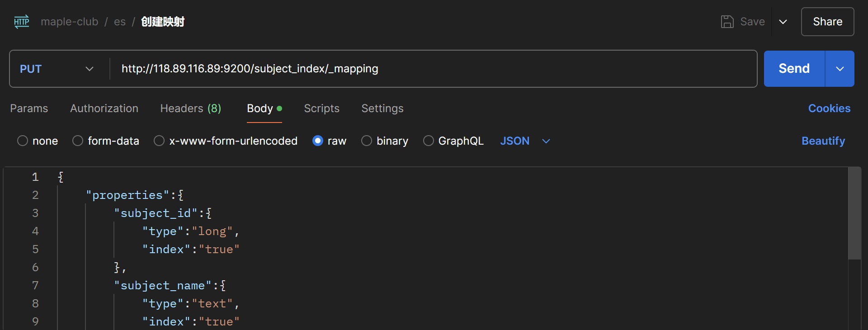Open the Scripts tab
The width and height of the screenshot is (868, 330).
click(x=321, y=108)
